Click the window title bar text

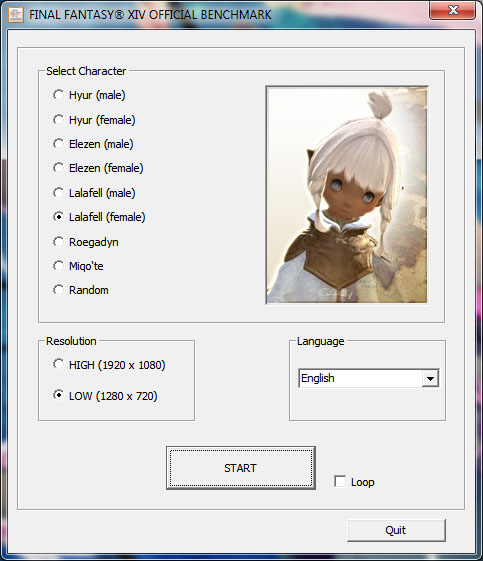pyautogui.click(x=150, y=15)
